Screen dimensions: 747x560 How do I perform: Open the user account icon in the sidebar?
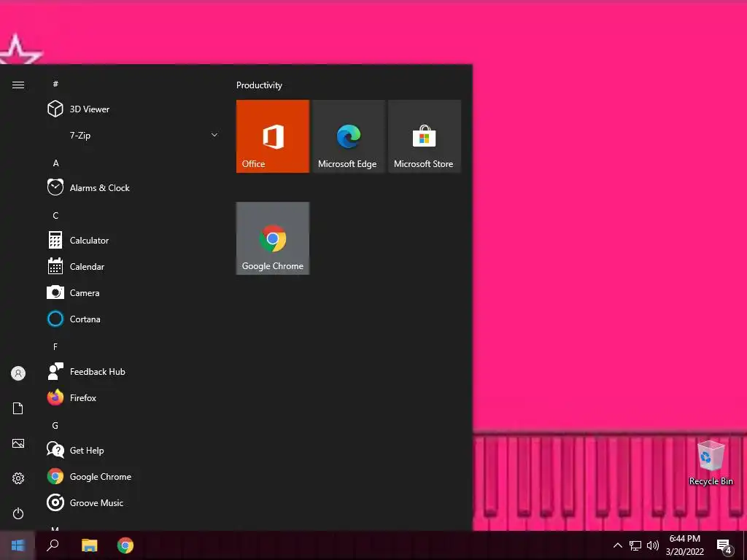point(18,373)
